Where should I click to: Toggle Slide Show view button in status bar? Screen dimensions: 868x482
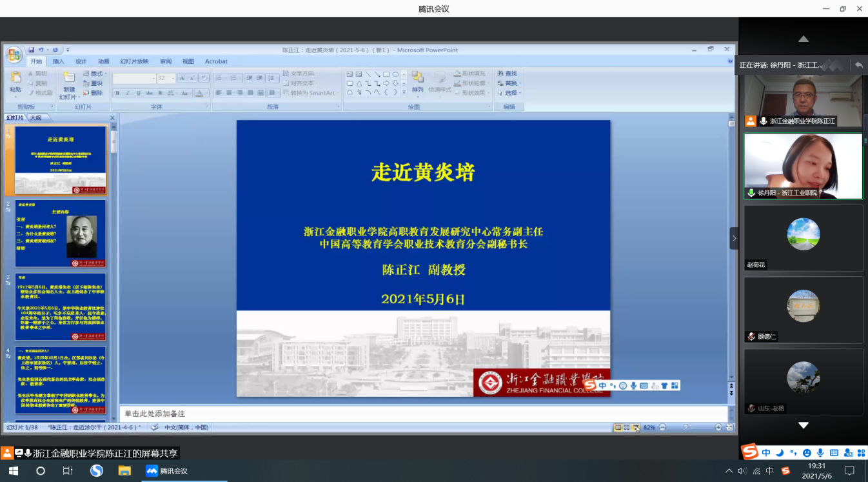[635, 427]
